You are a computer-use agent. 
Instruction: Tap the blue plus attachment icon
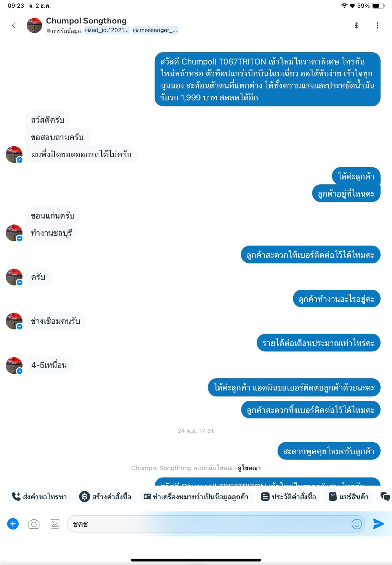(x=13, y=524)
